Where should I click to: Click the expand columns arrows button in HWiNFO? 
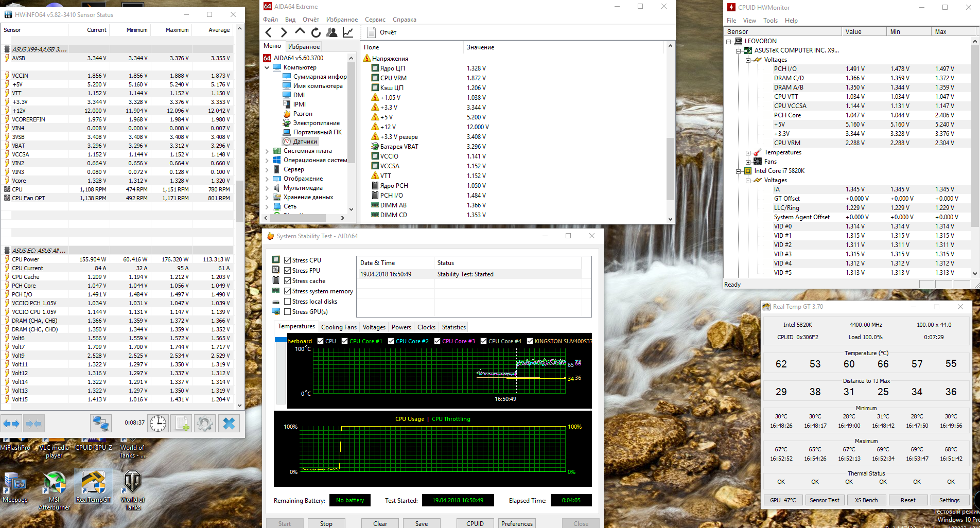(x=11, y=424)
